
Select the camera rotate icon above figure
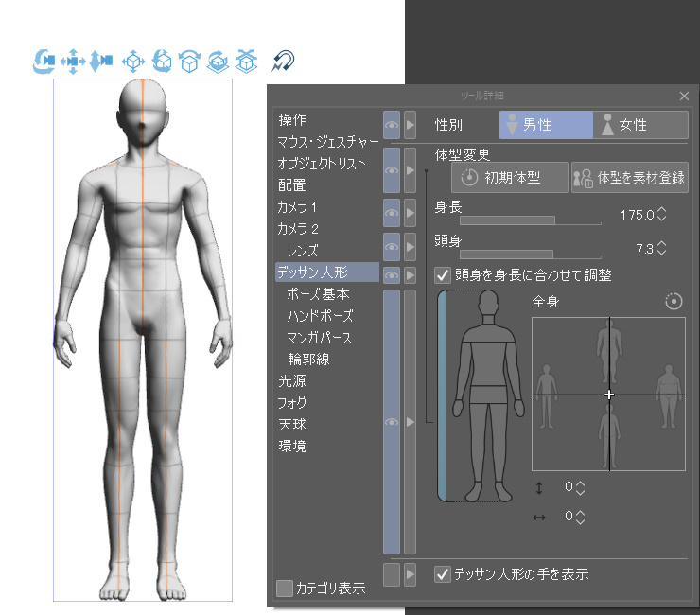point(44,61)
